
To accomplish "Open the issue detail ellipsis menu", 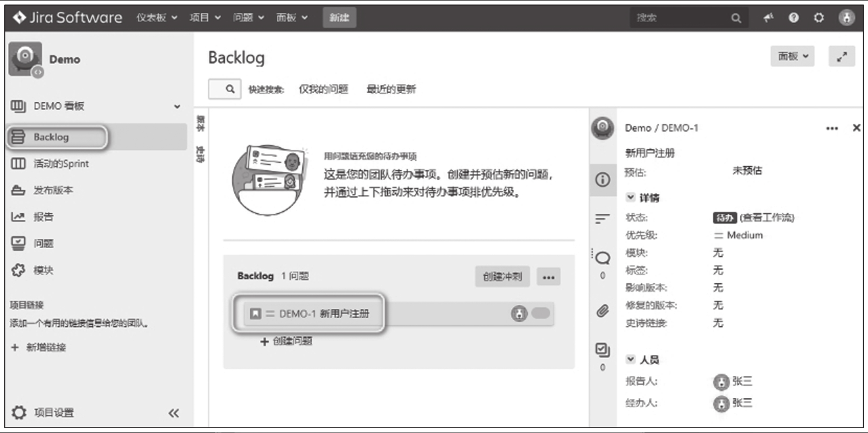I will [832, 128].
